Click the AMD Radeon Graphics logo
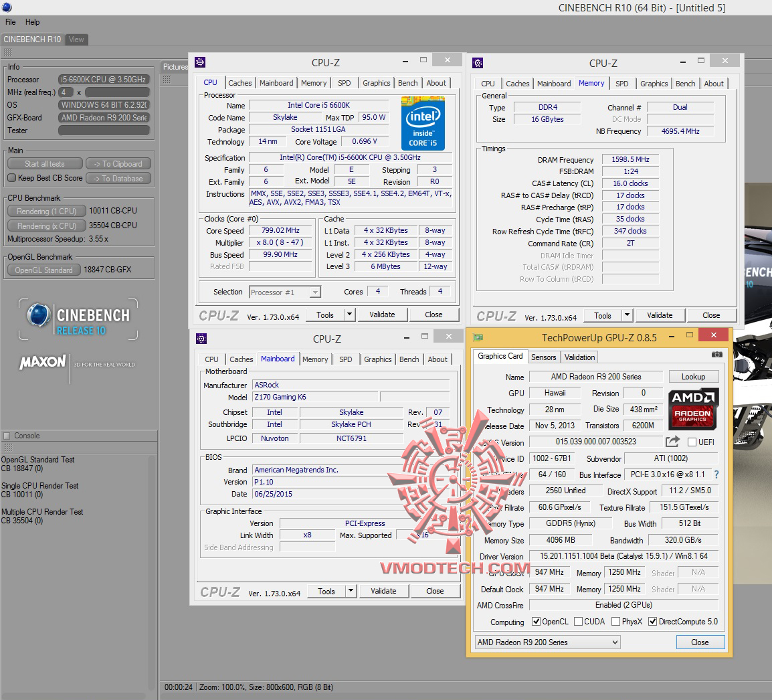 [x=693, y=409]
